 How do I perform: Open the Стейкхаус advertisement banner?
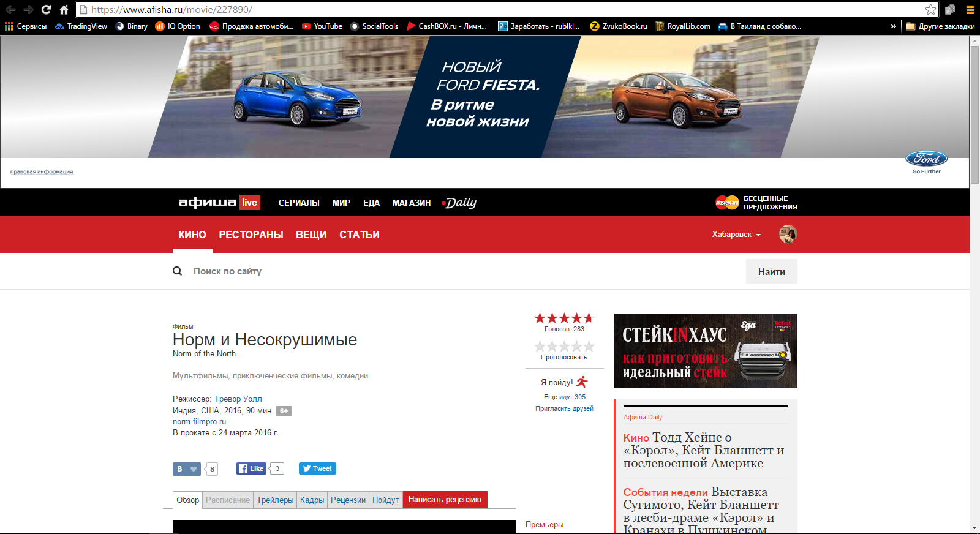coord(706,351)
